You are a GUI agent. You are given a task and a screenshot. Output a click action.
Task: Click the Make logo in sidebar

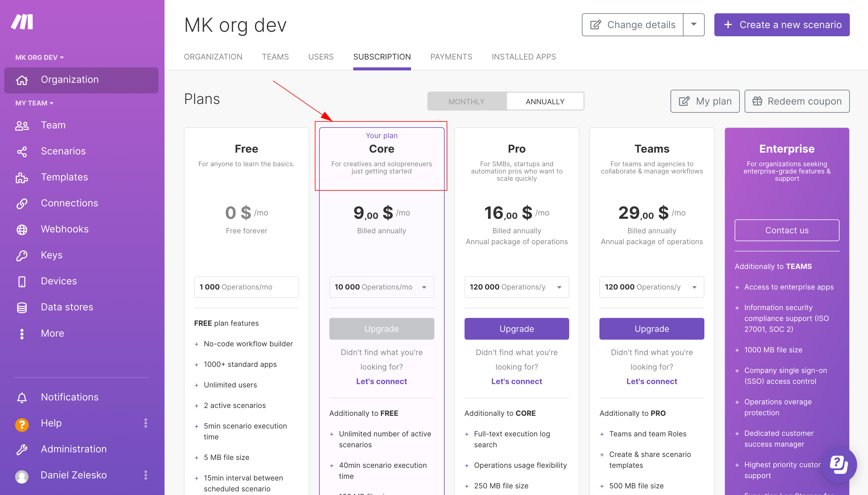tap(22, 22)
